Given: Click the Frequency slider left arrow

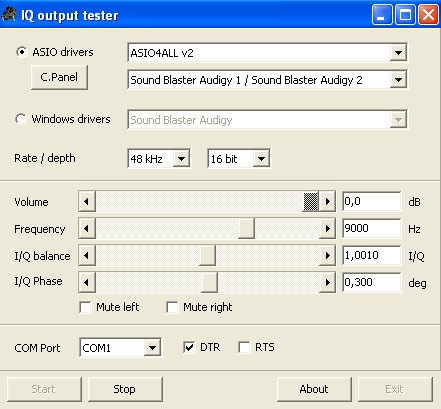Looking at the screenshot, I should (87, 229).
